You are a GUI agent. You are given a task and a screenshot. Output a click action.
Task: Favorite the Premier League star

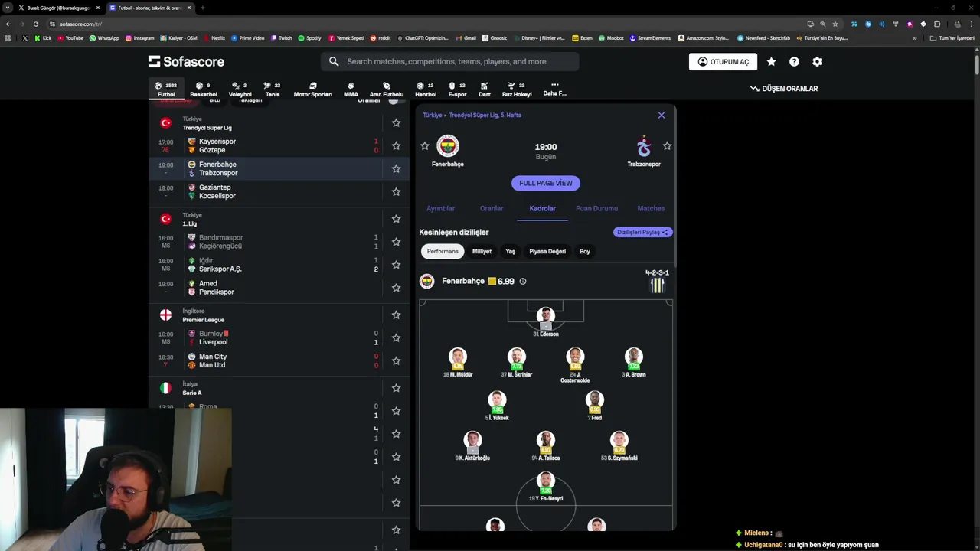pyautogui.click(x=396, y=315)
